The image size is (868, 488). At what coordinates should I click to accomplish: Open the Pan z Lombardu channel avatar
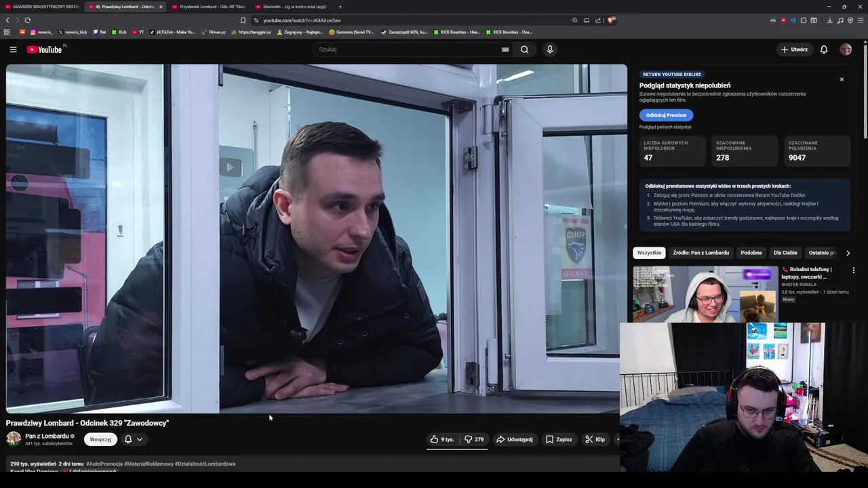[14, 439]
